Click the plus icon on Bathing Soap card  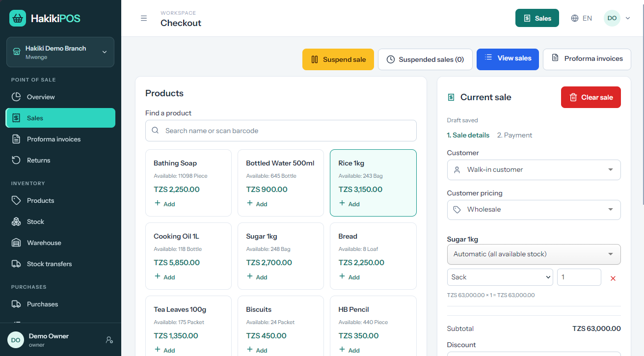pyautogui.click(x=158, y=203)
